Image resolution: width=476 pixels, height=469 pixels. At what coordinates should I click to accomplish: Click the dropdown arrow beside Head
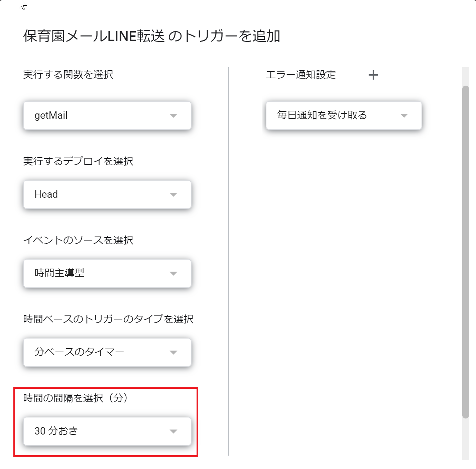click(x=173, y=194)
